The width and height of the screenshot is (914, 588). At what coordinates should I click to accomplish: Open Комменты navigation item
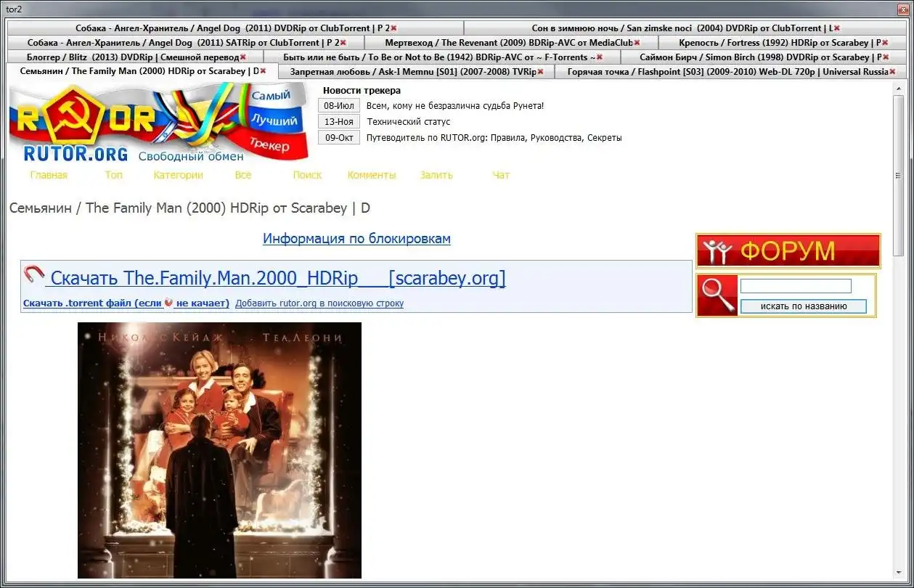pos(372,175)
